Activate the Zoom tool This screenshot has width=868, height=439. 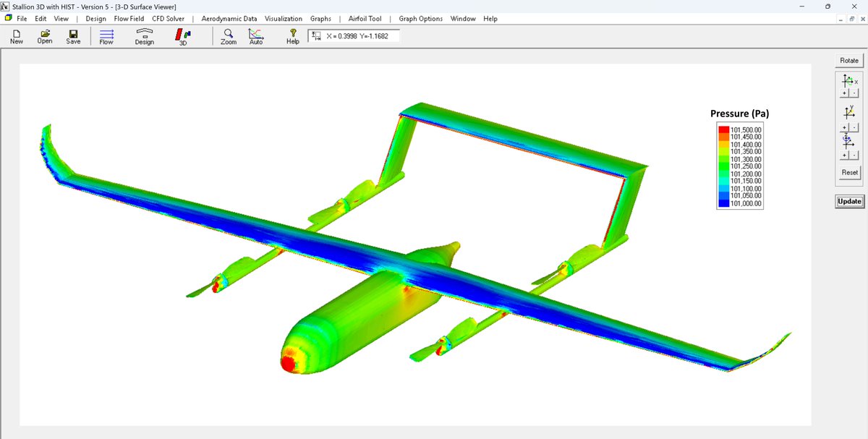(228, 35)
